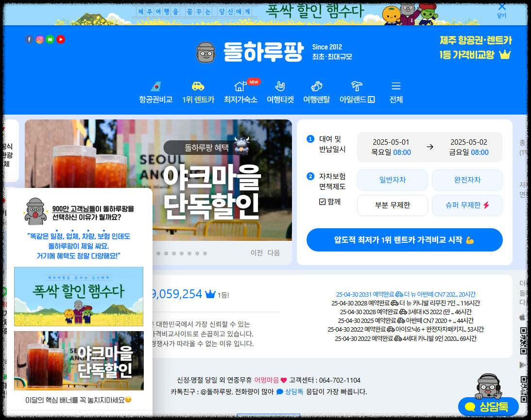Click the yellow car icon
Viewport: 531px width, 420px height.
click(198, 86)
